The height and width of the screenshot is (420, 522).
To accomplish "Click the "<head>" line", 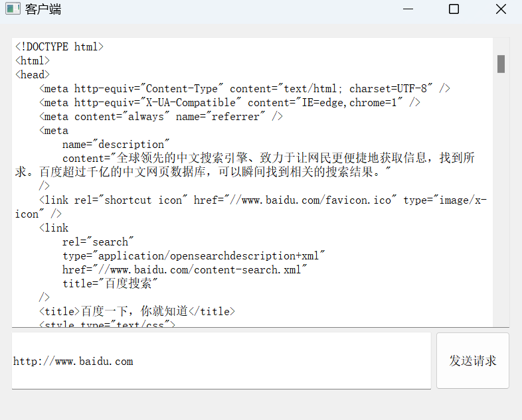I will pos(33,74).
